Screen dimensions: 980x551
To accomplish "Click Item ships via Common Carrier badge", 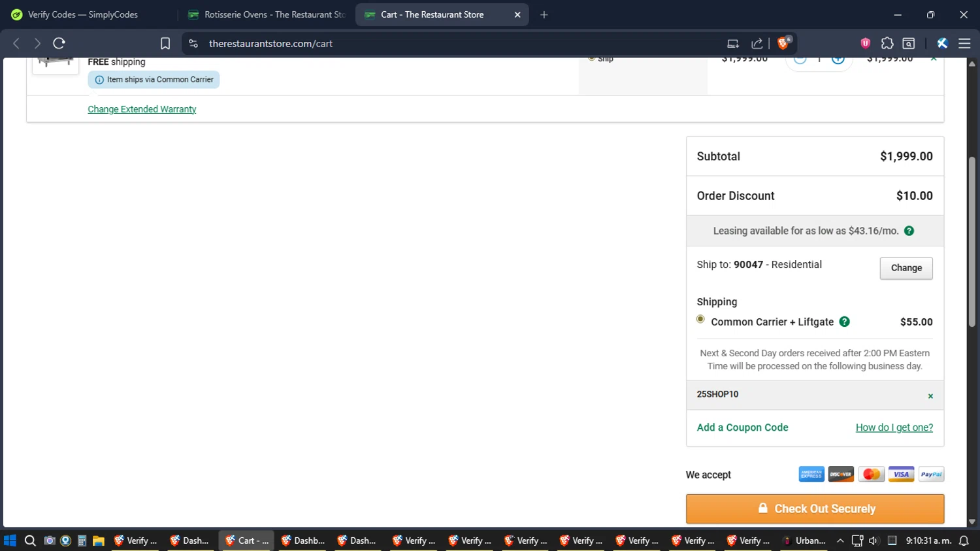I will (154, 80).
